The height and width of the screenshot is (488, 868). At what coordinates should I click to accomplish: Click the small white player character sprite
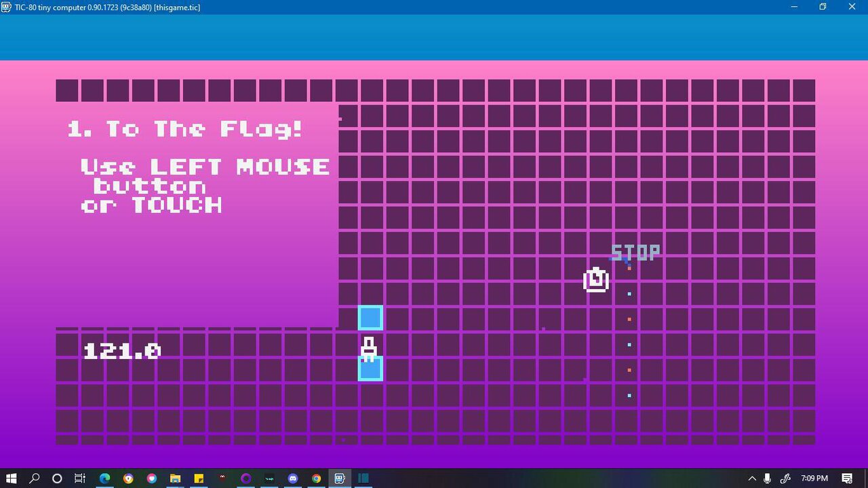tap(368, 349)
